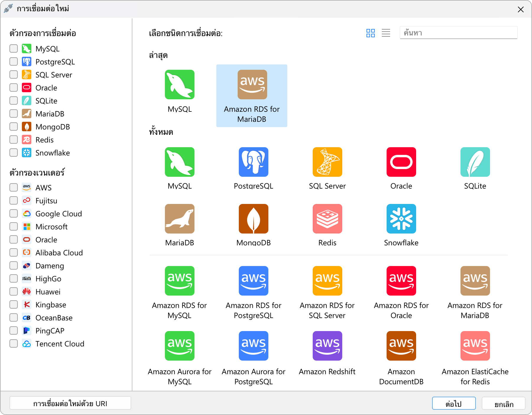532x415 pixels.
Task: Toggle Redis connection filter checkbox
Action: [x=14, y=140]
